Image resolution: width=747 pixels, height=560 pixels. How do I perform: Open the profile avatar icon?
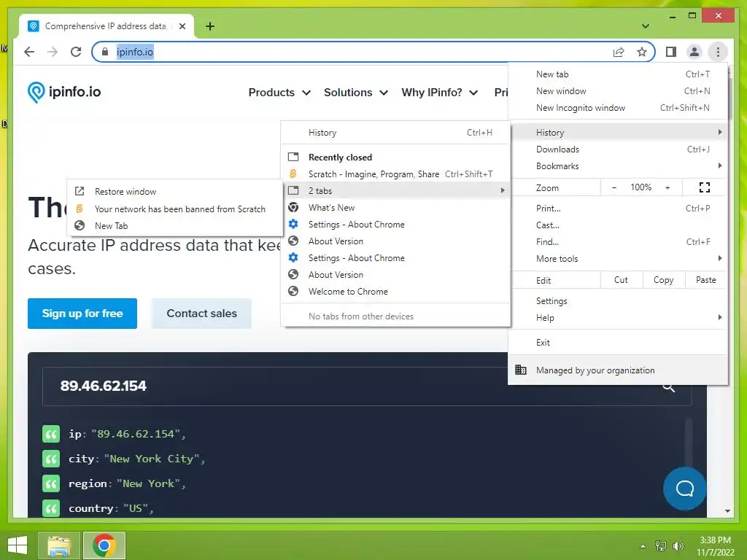pyautogui.click(x=694, y=52)
